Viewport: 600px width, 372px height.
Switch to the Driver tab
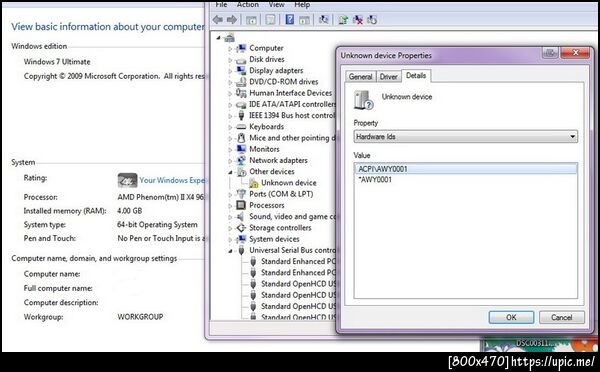click(x=388, y=77)
